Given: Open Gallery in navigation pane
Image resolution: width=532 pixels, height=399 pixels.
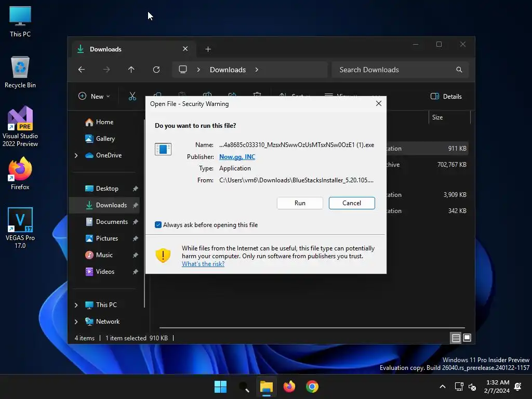Looking at the screenshot, I should click(105, 138).
